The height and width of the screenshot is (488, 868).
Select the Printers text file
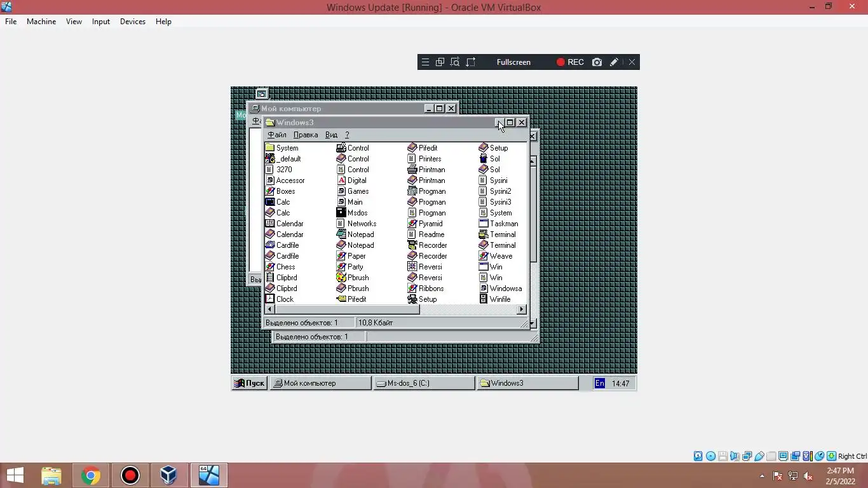424,159
